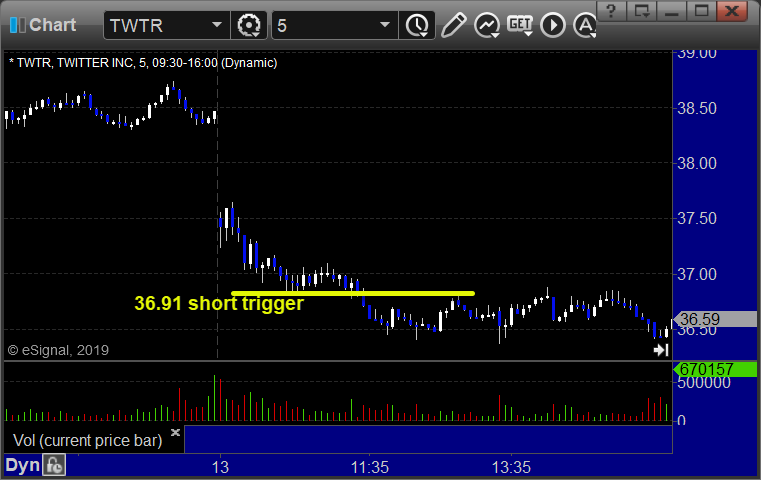Click the window options dropdown button

click(642, 11)
